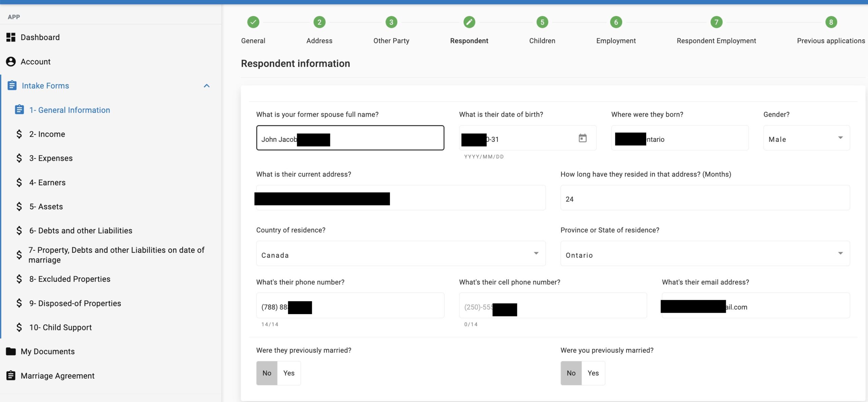Click the Marriage Agreement clipboard icon
868x402 pixels.
coord(11,376)
